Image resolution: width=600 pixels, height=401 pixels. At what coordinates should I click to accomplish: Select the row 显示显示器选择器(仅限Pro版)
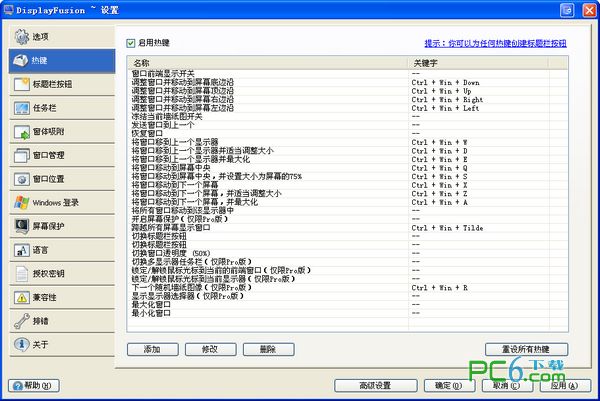click(x=347, y=296)
